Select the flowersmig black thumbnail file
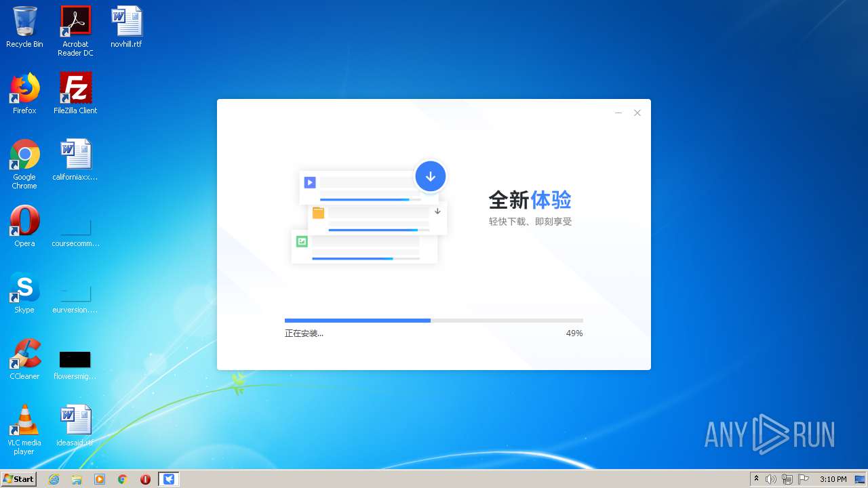 (75, 365)
